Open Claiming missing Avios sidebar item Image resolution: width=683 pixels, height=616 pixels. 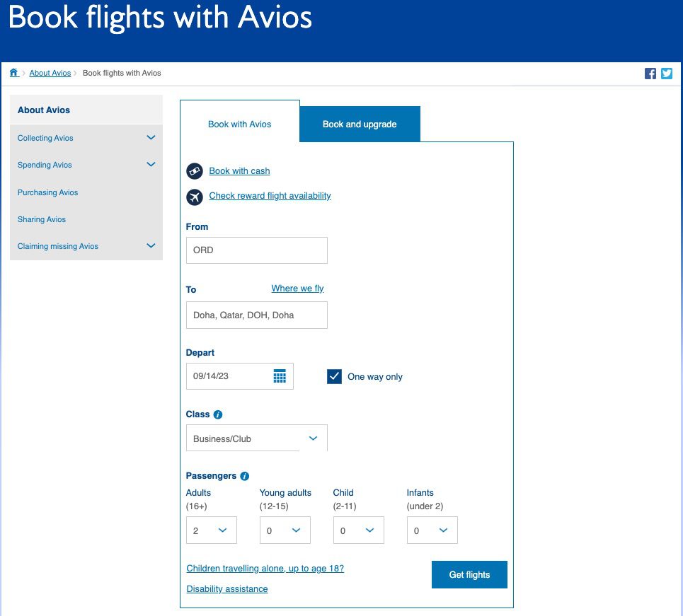pos(58,246)
